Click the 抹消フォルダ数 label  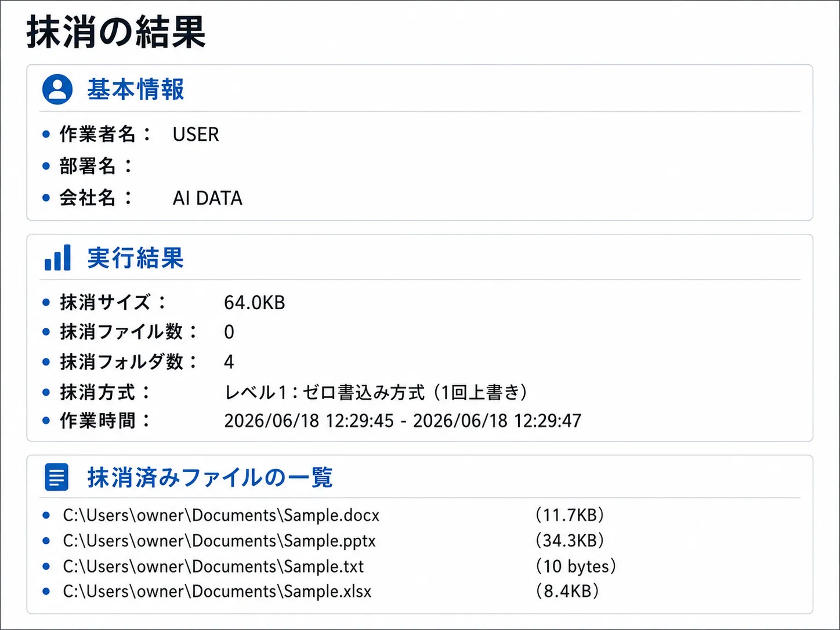[x=129, y=362]
